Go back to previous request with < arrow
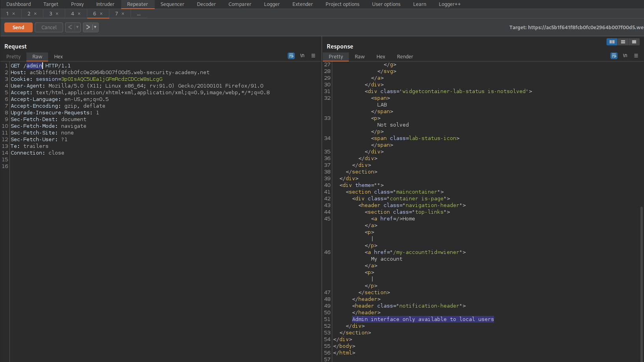644x362 pixels. click(70, 27)
